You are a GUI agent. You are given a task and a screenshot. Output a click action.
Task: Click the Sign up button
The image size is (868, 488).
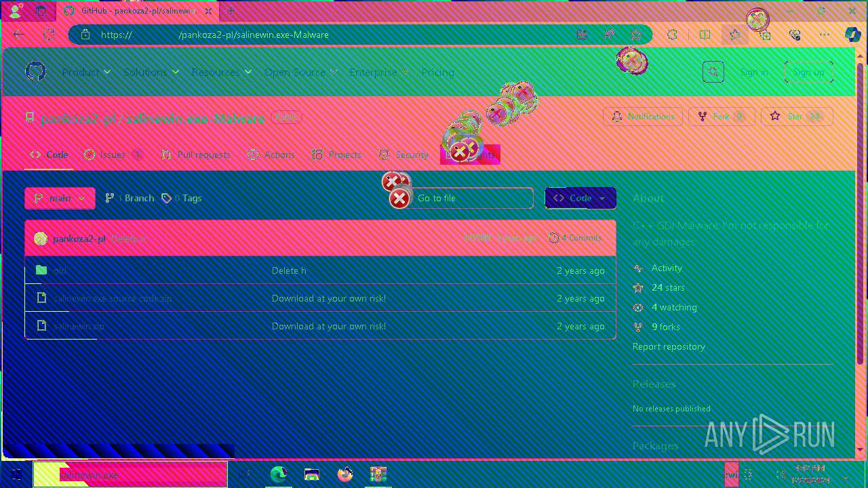coord(808,72)
